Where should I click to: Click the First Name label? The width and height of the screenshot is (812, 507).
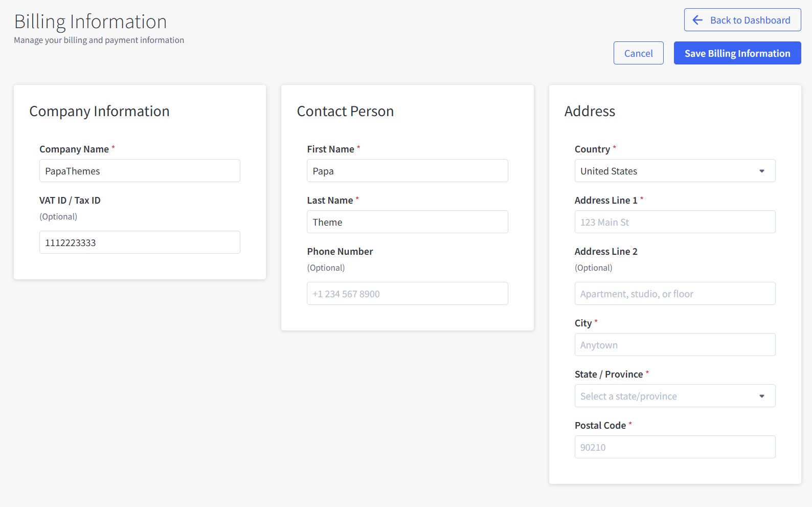coord(331,149)
